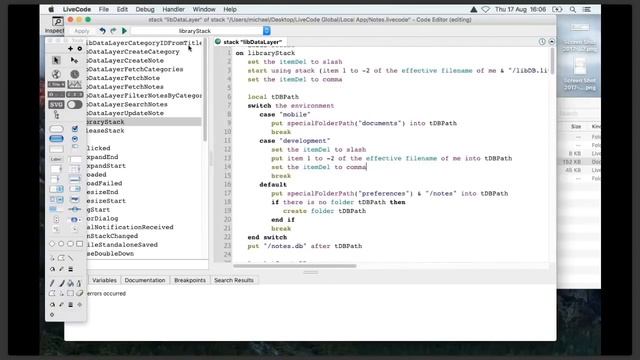This screenshot has height=360, width=640.
Task: Click the green play Run icon
Action: [124, 31]
